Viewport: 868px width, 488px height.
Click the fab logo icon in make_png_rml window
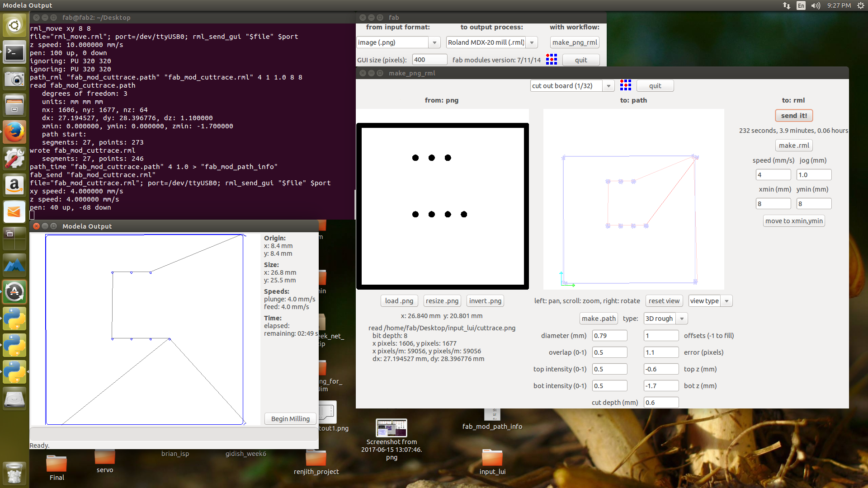[626, 85]
